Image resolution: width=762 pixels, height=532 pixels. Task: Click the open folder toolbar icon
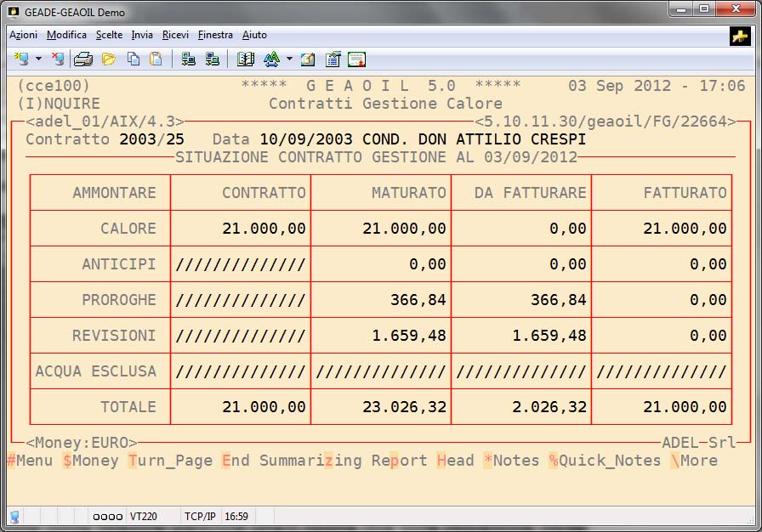point(109,59)
